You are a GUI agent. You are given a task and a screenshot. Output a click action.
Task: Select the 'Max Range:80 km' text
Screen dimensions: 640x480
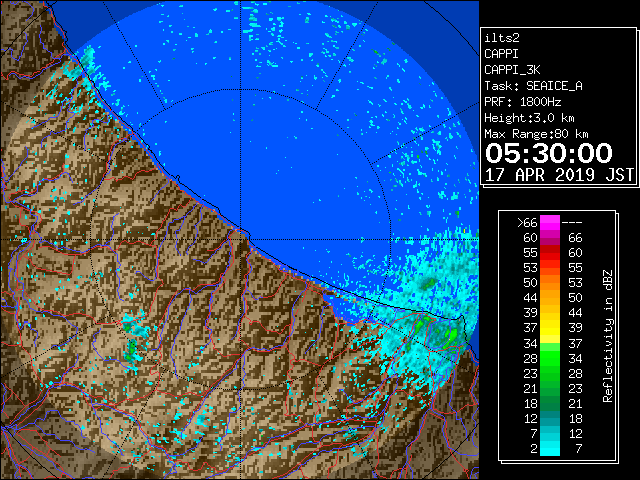[x=536, y=134]
